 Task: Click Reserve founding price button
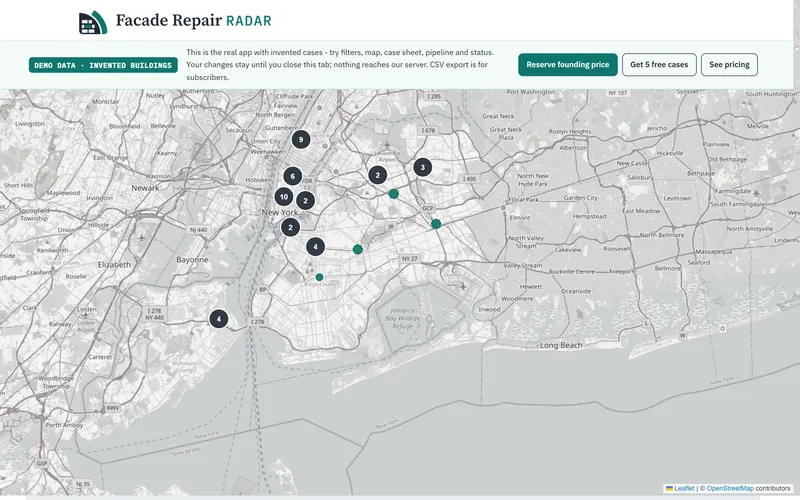568,65
